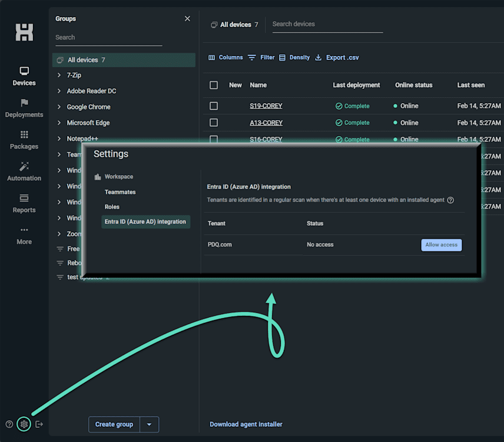Click the Columns toolbar icon
The image size is (504, 442).
pos(211,58)
